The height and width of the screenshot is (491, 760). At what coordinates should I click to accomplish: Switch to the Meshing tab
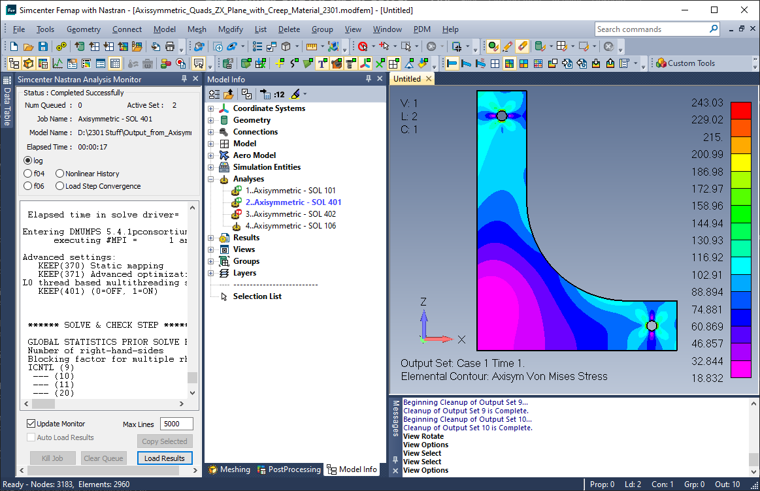pos(229,469)
